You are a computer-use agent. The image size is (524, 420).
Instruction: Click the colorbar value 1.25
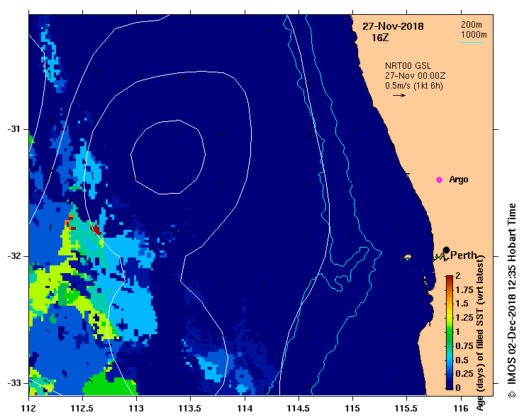464,318
